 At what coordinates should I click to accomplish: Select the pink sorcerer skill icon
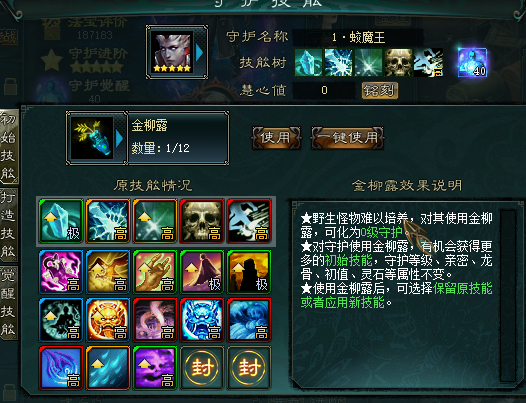coord(61,271)
